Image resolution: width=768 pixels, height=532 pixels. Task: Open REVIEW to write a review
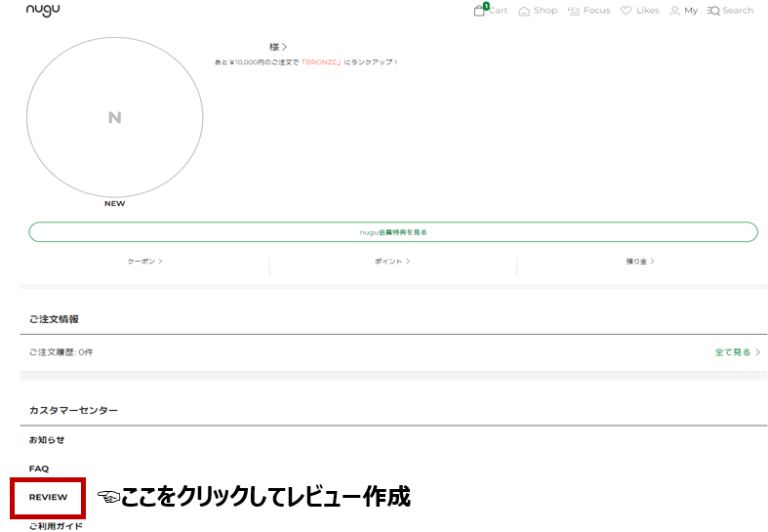pos(48,497)
